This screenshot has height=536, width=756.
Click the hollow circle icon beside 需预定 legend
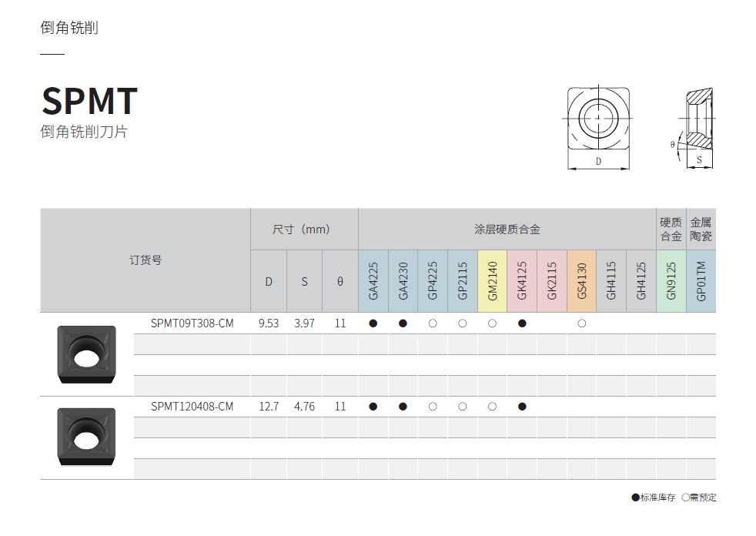point(685,497)
